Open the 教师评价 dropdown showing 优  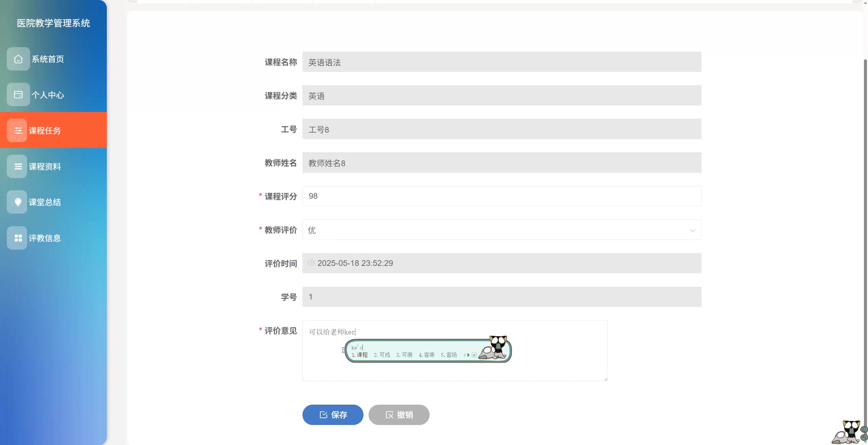tap(501, 230)
